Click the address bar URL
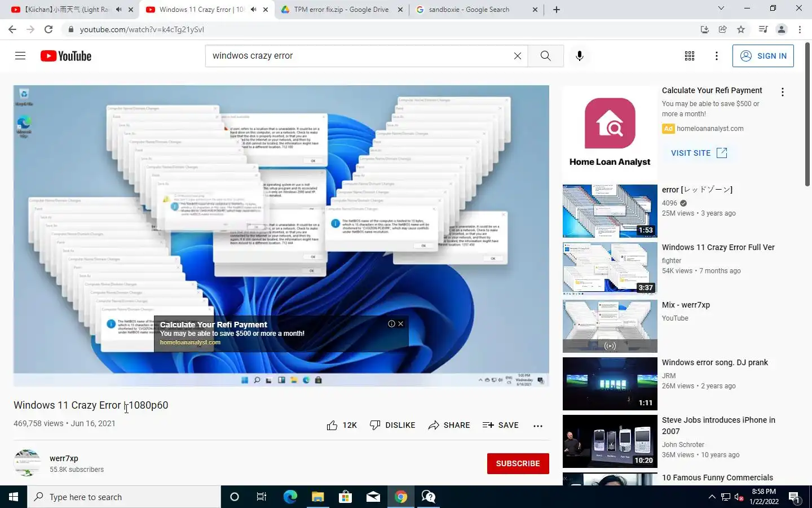Screen dimensions: 812x508 coord(142,29)
